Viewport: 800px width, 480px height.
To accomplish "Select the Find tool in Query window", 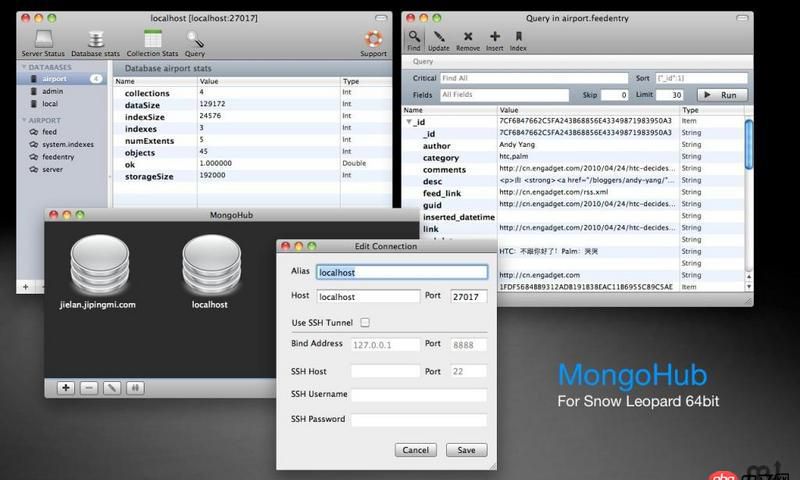I will click(x=414, y=40).
